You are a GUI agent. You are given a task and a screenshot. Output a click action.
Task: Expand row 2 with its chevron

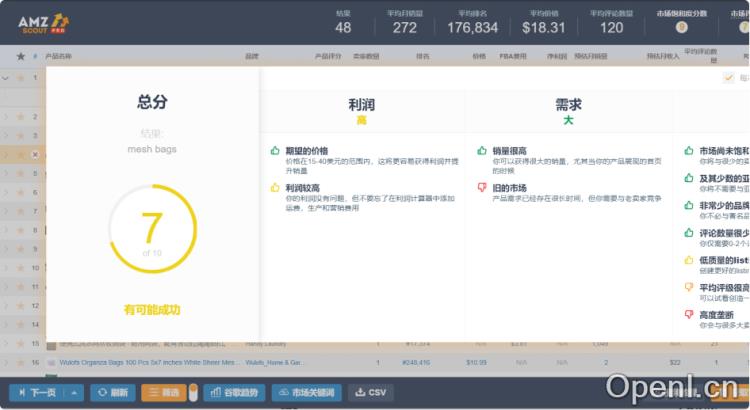pyautogui.click(x=7, y=117)
